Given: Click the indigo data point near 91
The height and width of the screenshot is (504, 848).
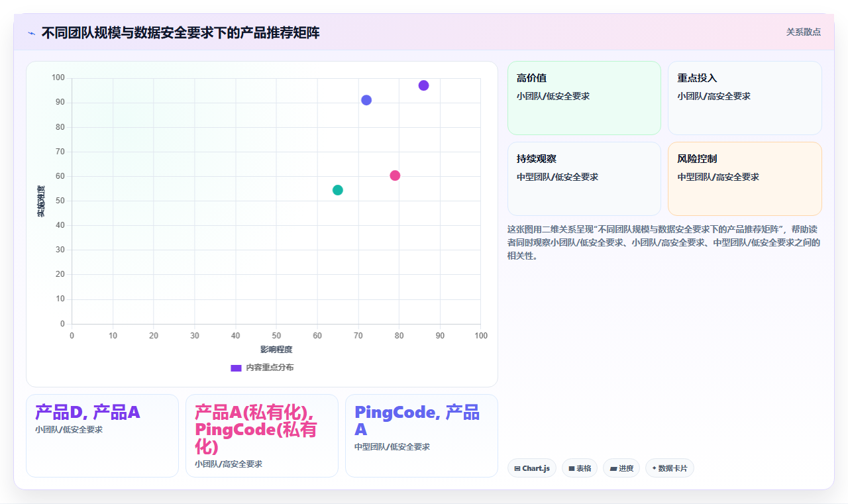Looking at the screenshot, I should pyautogui.click(x=366, y=100).
